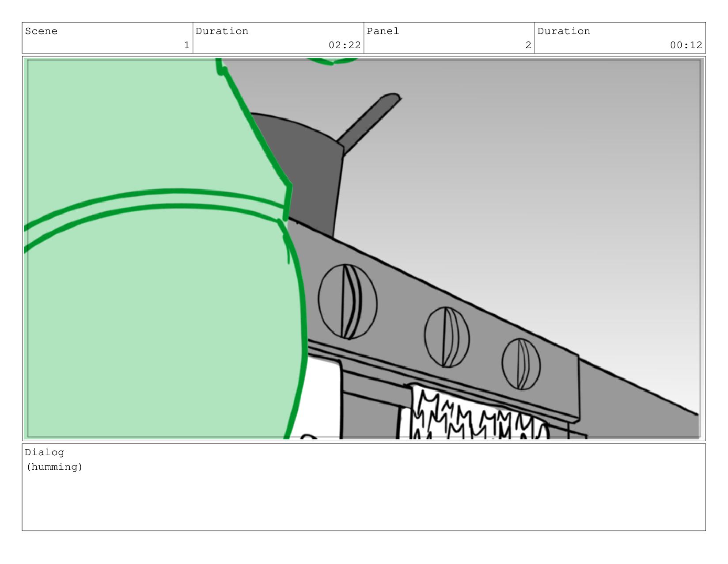The height and width of the screenshot is (564, 728).
Task: Click the Duration label beside Panel
Action: [x=564, y=31]
